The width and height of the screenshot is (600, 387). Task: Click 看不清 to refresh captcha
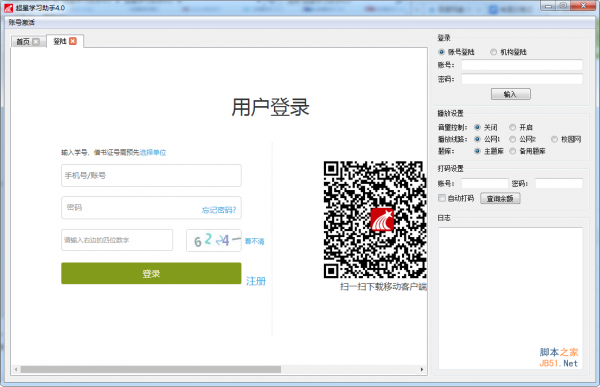pyautogui.click(x=254, y=241)
